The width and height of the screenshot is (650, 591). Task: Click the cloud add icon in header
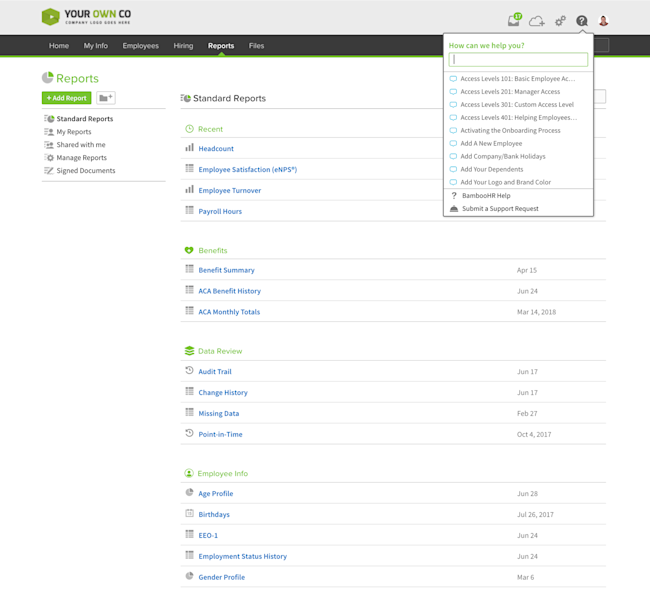(x=537, y=21)
